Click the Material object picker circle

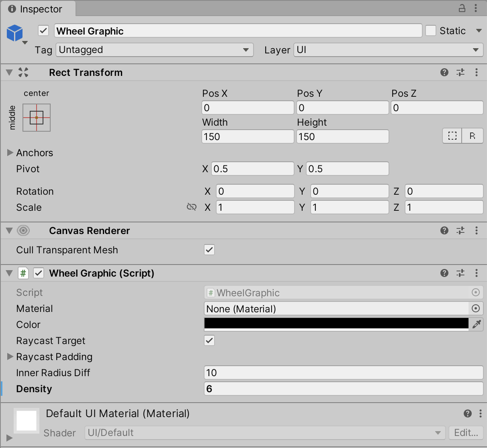pos(476,308)
